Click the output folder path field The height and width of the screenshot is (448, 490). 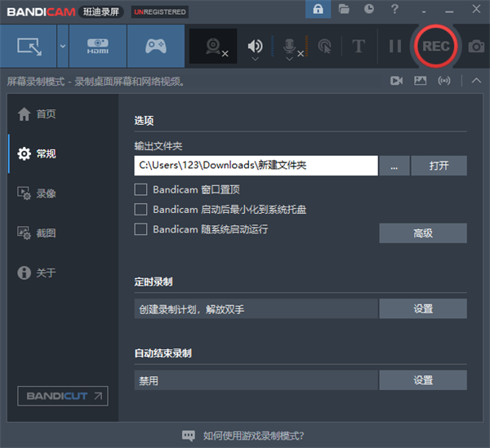click(x=256, y=166)
